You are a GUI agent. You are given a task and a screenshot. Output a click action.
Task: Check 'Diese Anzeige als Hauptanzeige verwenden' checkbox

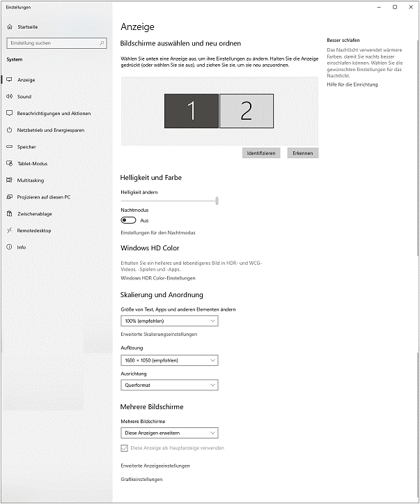(125, 448)
